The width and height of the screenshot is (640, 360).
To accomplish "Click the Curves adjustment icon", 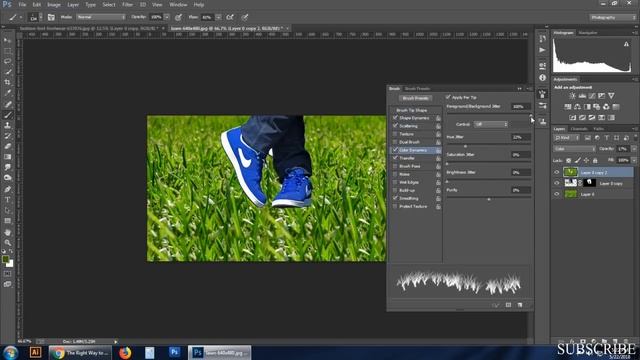I will click(x=592, y=96).
